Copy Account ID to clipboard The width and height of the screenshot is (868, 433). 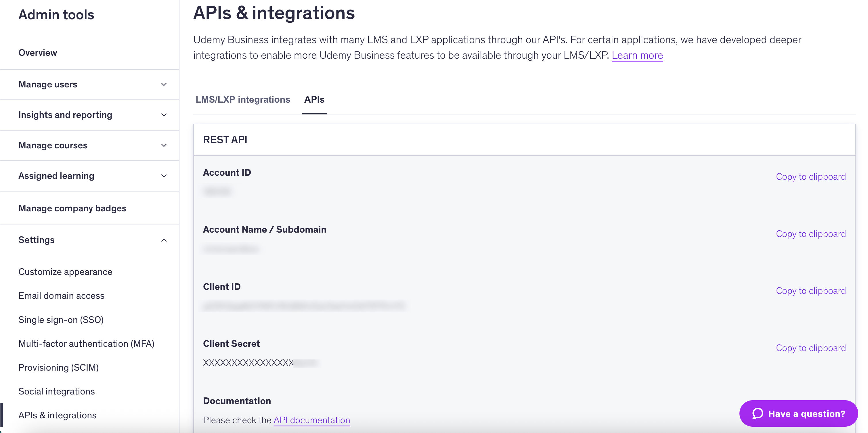coord(810,177)
